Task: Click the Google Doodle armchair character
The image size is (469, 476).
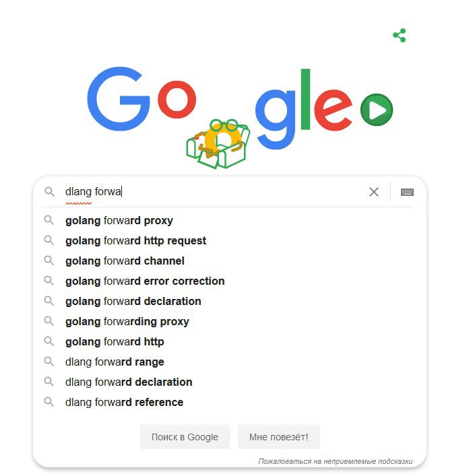Action: click(x=218, y=143)
